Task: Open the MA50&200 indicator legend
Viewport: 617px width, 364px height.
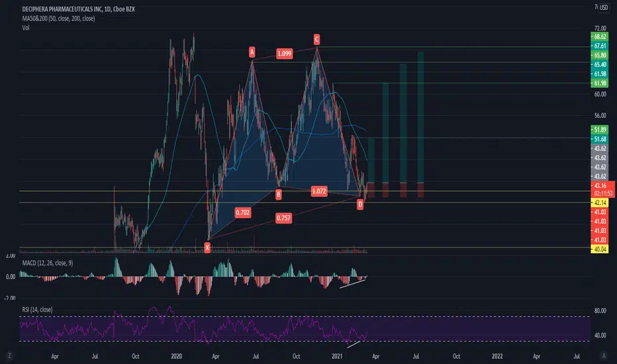Action: pos(58,19)
